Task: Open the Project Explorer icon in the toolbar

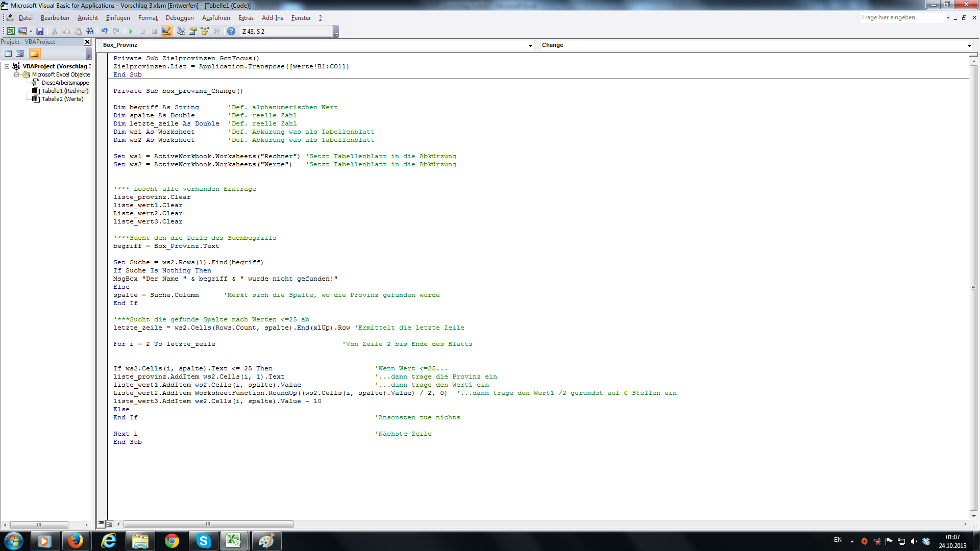Action: [x=181, y=31]
